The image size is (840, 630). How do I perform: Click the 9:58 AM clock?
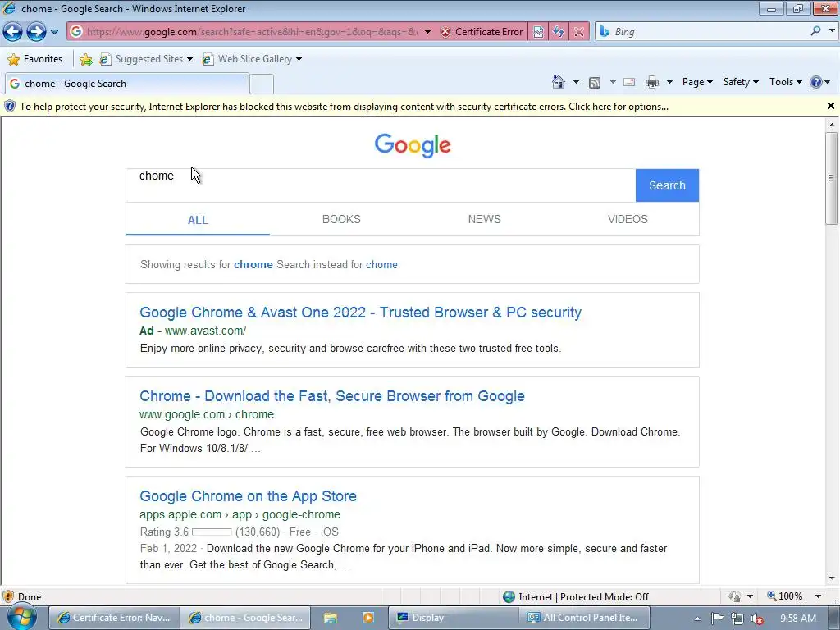coord(797,619)
